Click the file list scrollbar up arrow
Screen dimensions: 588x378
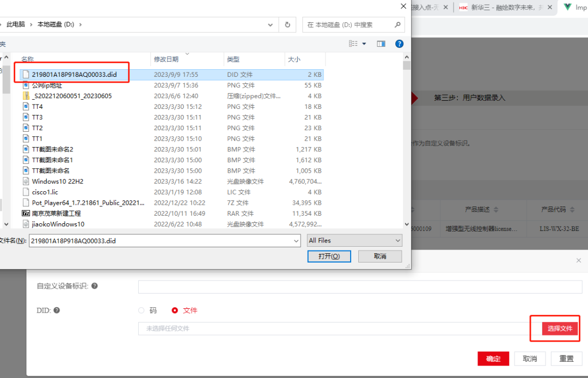pyautogui.click(x=407, y=57)
